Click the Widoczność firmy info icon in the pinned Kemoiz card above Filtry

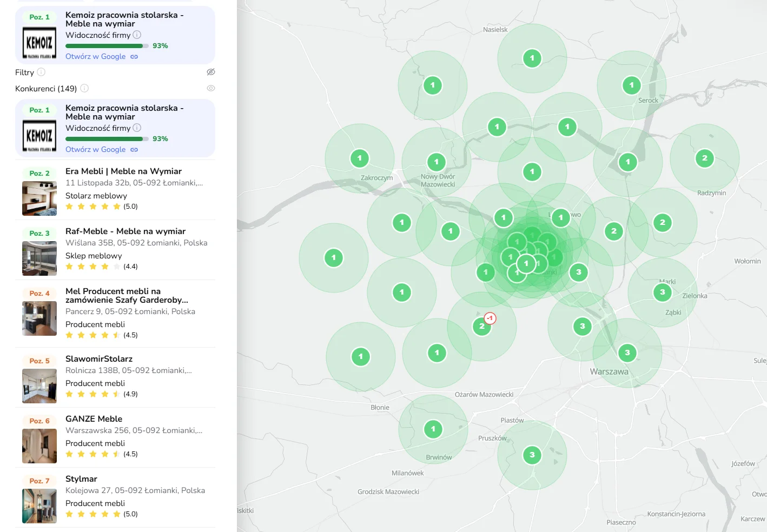137,35
